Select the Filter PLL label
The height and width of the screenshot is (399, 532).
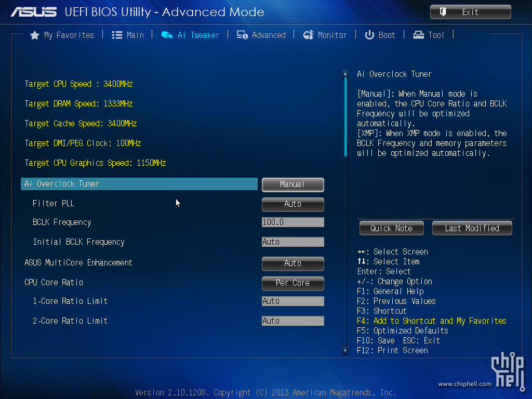[54, 204]
